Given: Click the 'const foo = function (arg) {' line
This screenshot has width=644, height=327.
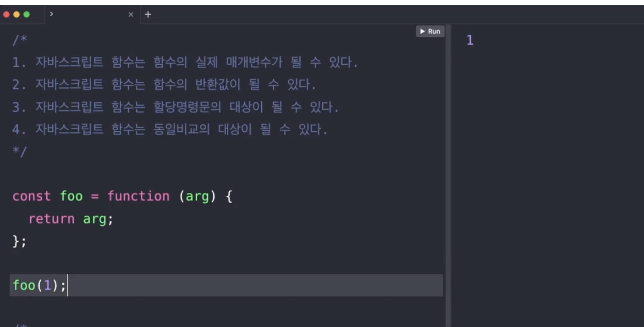Looking at the screenshot, I should [122, 196].
